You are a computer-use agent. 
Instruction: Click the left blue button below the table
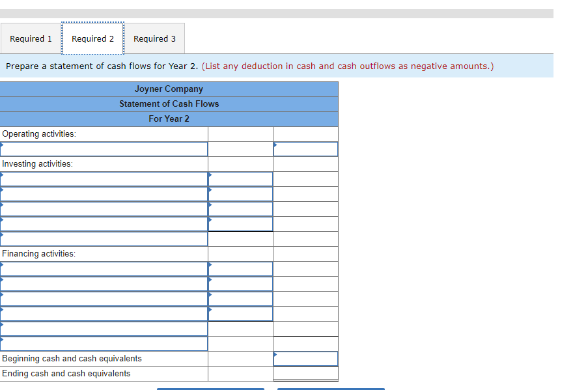coord(210,389)
